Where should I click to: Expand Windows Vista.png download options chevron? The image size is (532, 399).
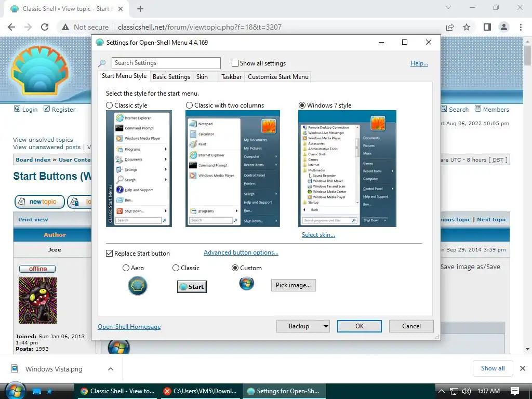(x=111, y=369)
